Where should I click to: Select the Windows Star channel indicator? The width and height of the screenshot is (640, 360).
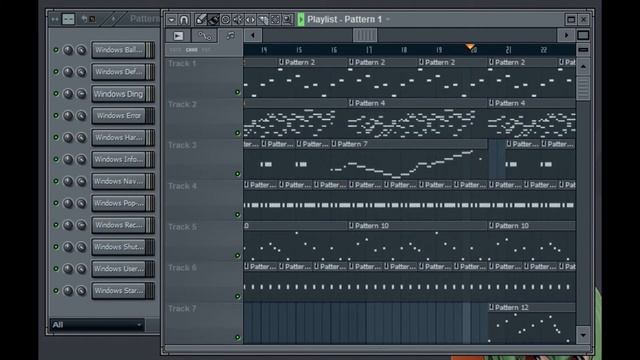click(150, 291)
